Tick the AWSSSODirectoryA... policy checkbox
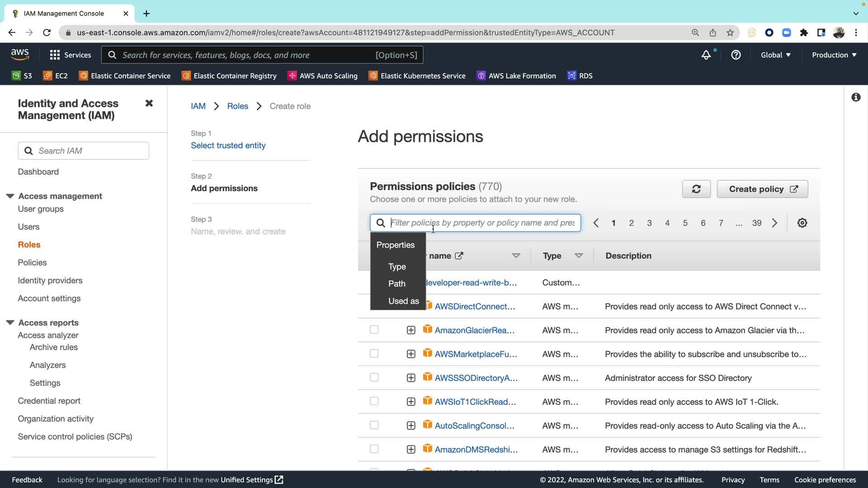 click(374, 378)
